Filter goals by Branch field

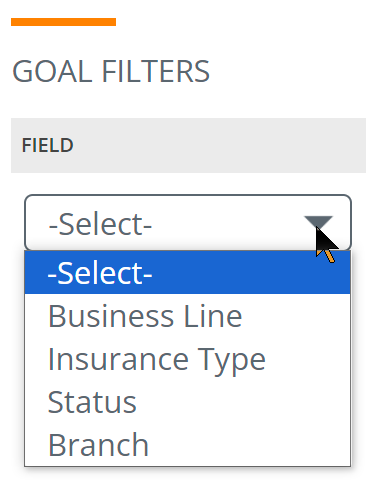pos(98,445)
